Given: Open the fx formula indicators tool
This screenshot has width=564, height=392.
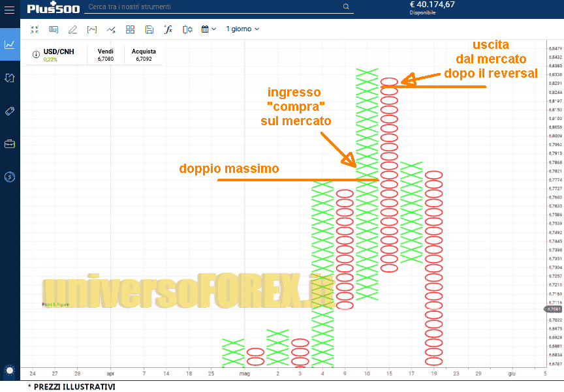Looking at the screenshot, I should pyautogui.click(x=168, y=29).
